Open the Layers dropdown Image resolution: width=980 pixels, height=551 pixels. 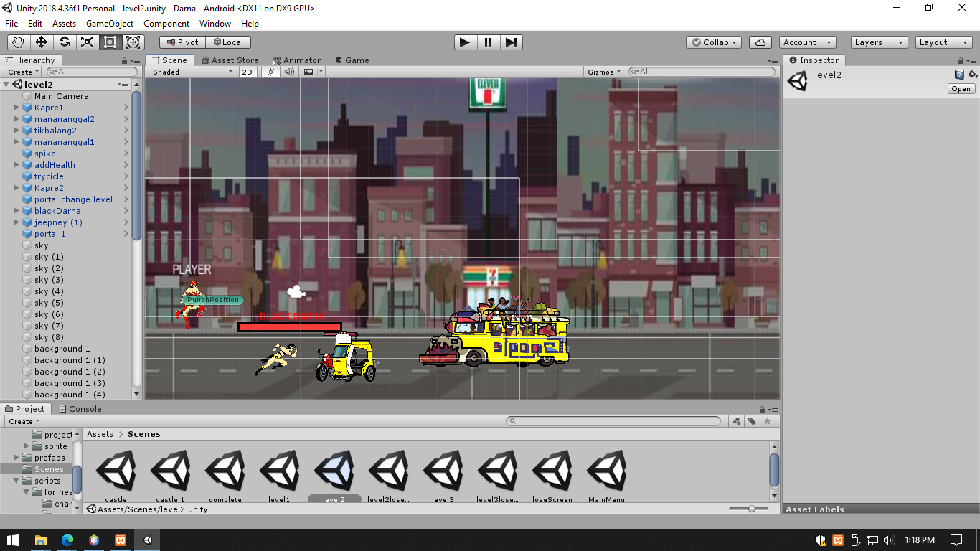coord(878,42)
